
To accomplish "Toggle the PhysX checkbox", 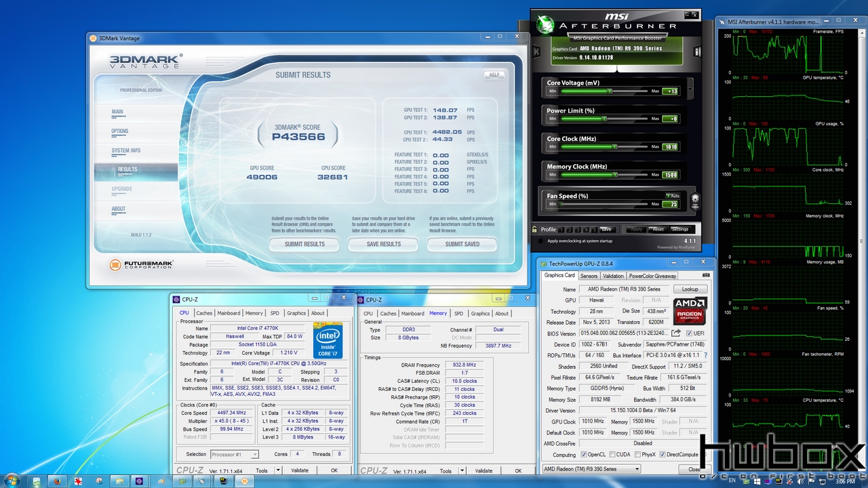I will 637,454.
